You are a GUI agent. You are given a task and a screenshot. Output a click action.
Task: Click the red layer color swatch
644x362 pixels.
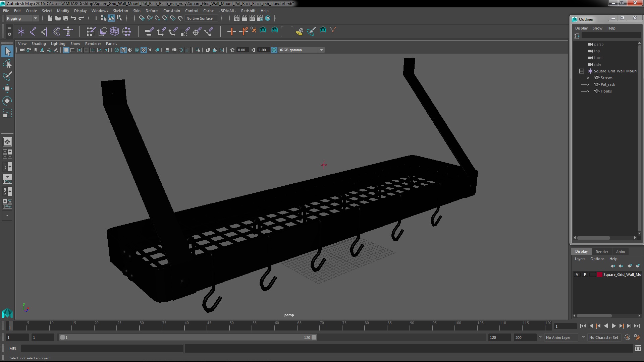[x=599, y=275]
